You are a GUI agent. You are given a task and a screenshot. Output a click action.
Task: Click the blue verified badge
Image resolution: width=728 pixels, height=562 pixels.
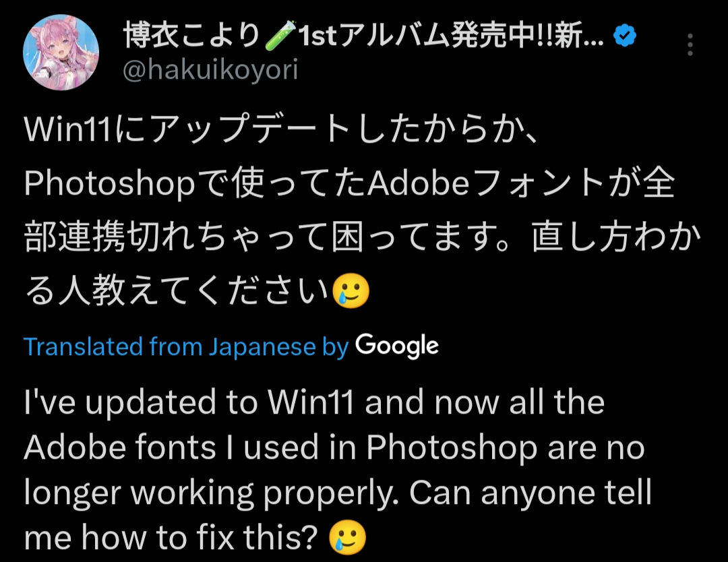coord(625,36)
